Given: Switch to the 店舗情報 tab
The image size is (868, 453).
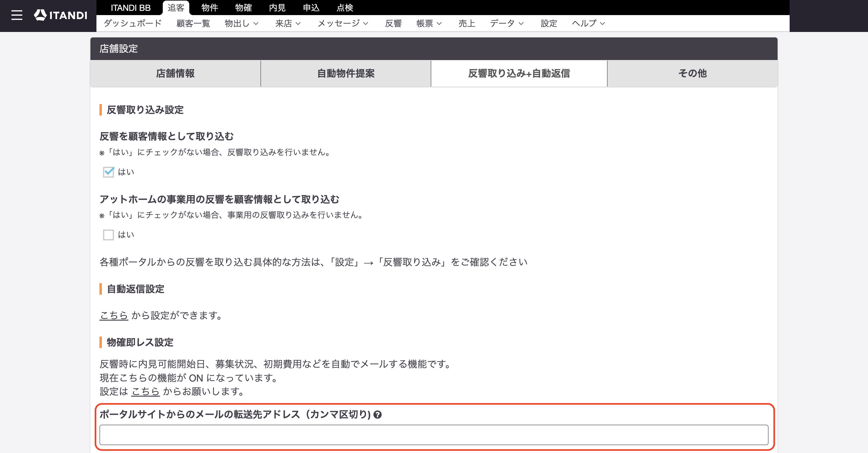Looking at the screenshot, I should click(175, 73).
